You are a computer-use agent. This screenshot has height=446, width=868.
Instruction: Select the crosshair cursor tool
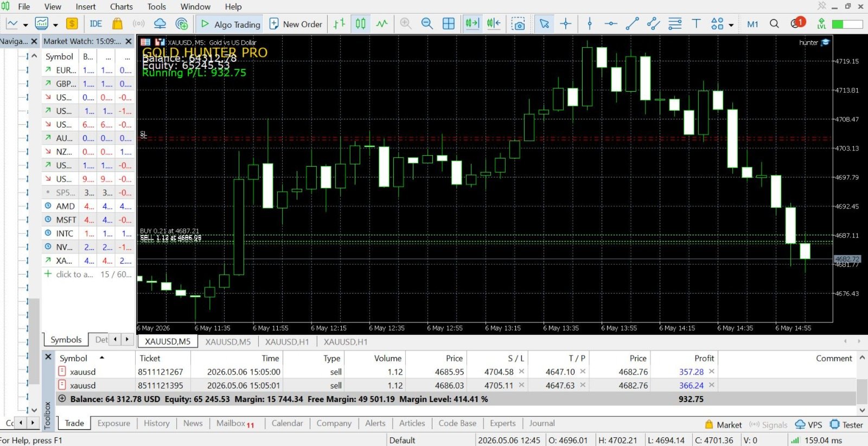[x=566, y=24]
